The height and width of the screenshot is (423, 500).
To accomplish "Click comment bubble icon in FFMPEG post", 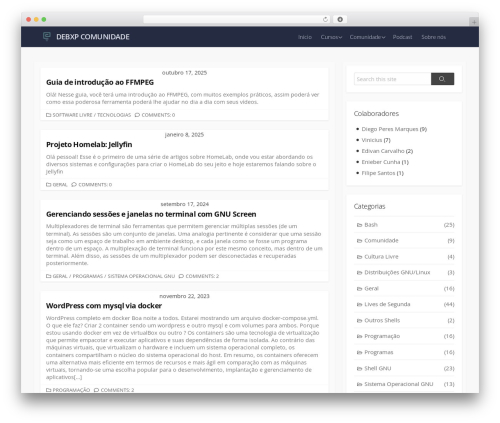I will point(137,115).
